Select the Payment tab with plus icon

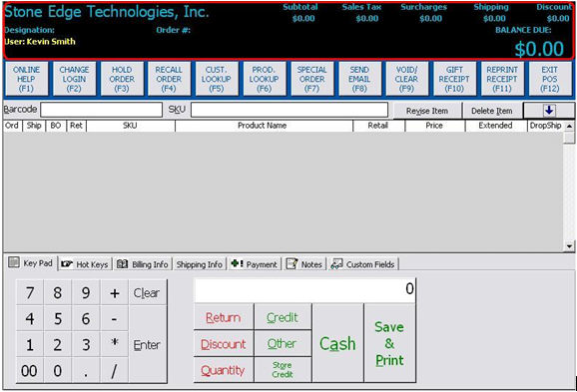point(254,264)
